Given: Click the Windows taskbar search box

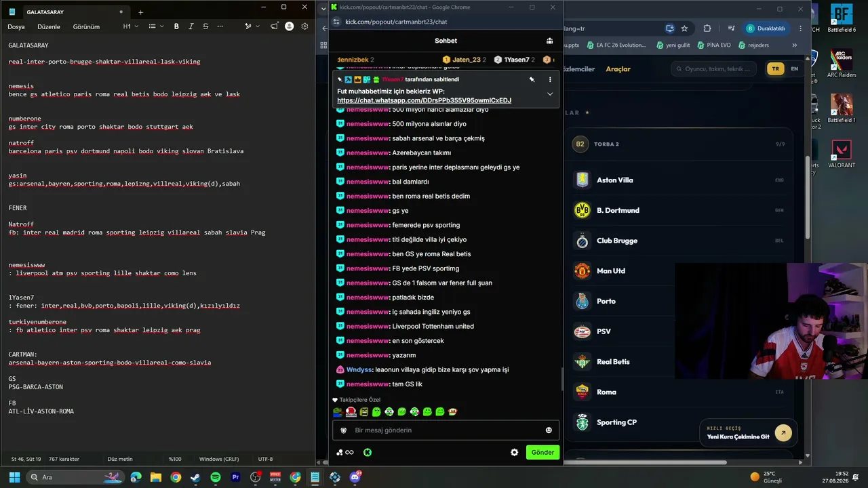Looking at the screenshot, I should point(76,477).
